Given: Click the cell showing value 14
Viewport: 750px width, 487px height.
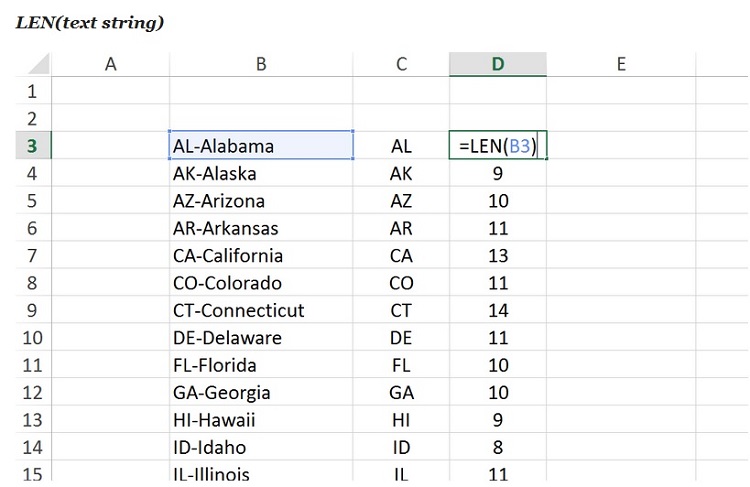Looking at the screenshot, I should click(x=498, y=311).
